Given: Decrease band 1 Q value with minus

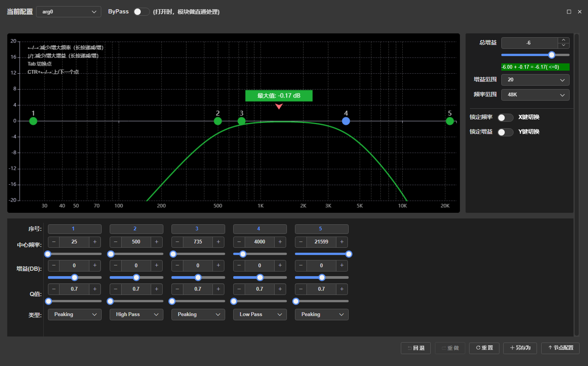Looking at the screenshot, I should (54, 289).
